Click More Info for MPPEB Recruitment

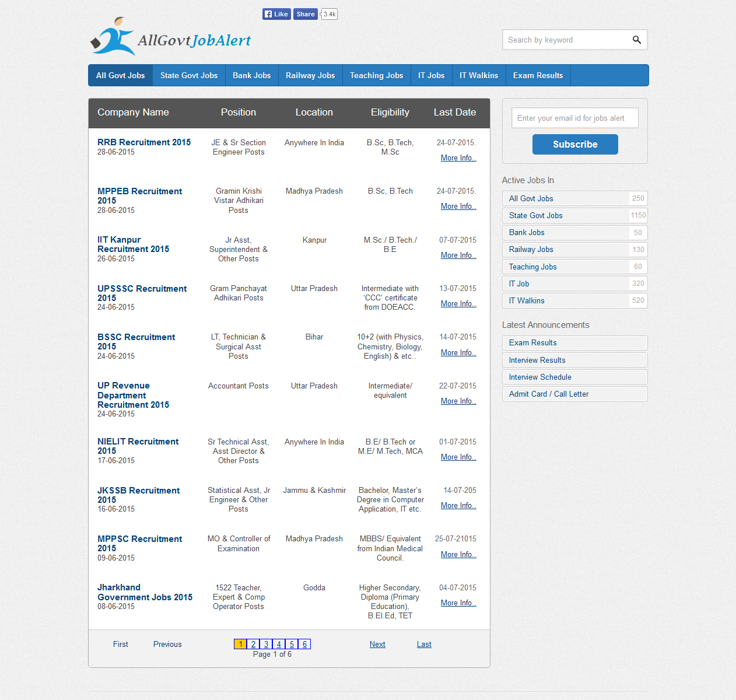click(x=458, y=206)
